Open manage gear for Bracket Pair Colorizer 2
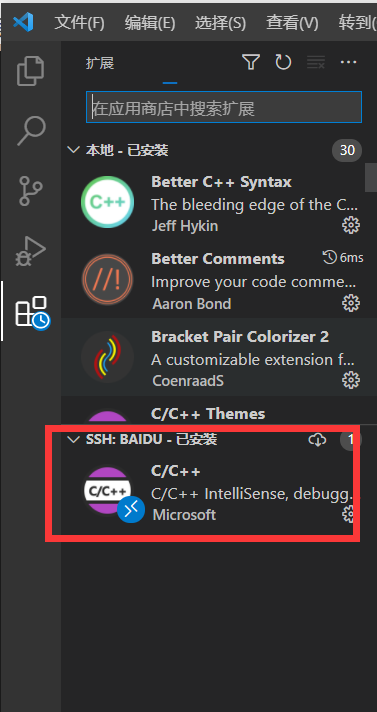The image size is (377, 712). point(351,380)
